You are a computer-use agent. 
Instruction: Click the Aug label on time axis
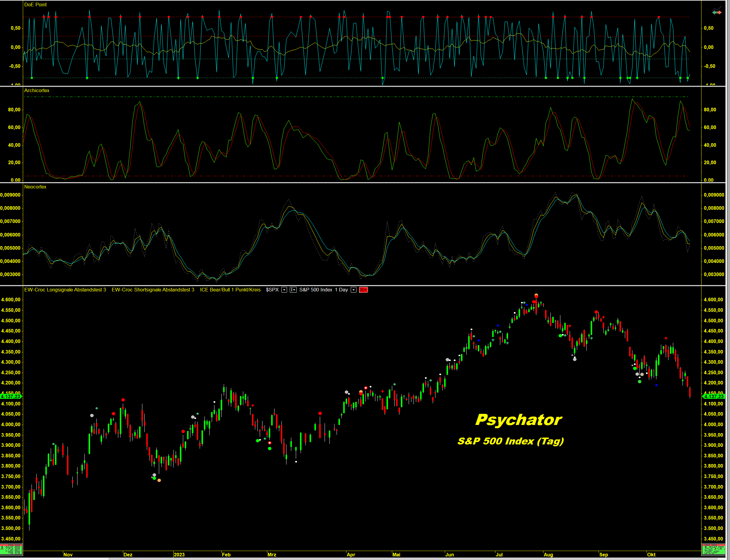click(548, 555)
